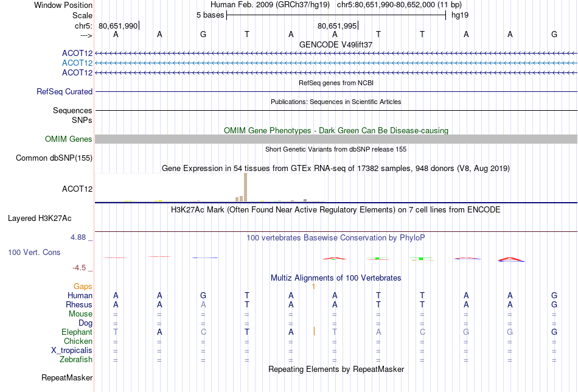Click the orange insertion bar in the Elephant row

tap(314, 331)
